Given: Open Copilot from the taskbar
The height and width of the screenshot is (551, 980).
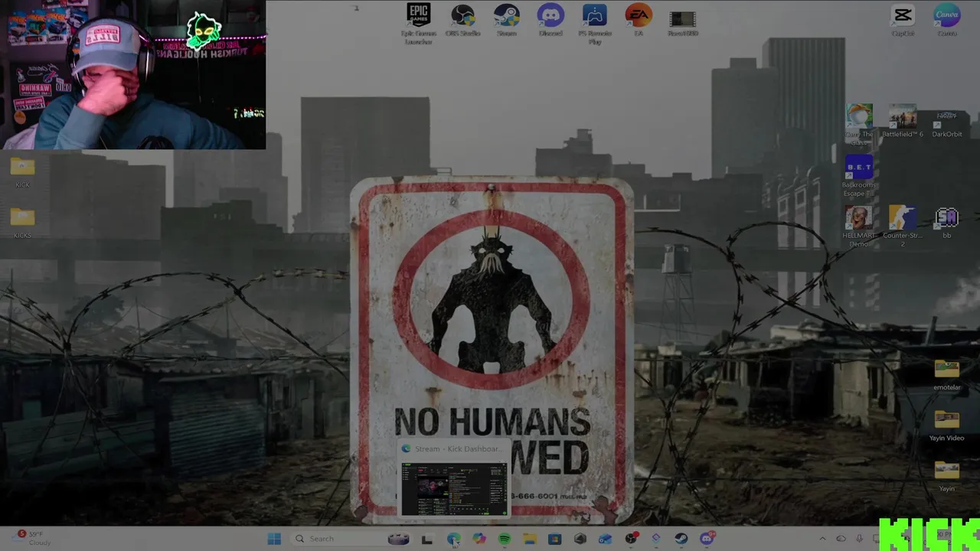Looking at the screenshot, I should click(479, 539).
